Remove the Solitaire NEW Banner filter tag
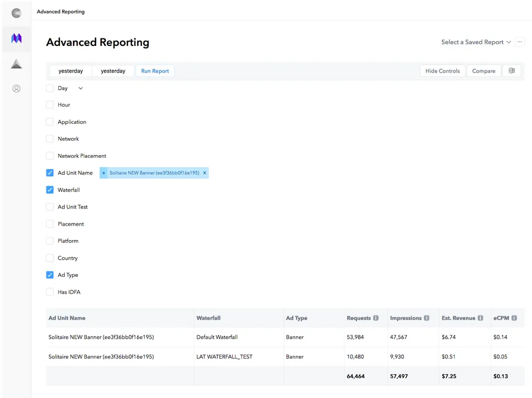 [205, 173]
